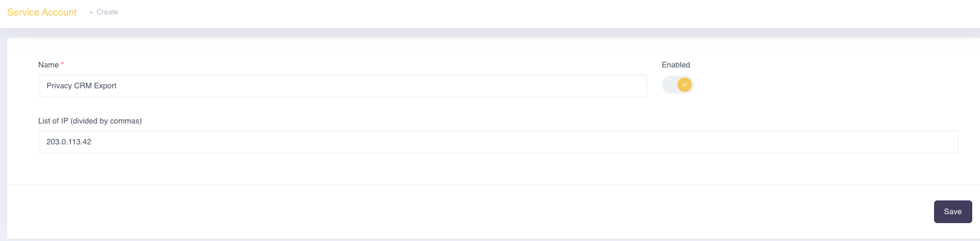This screenshot has height=241, width=980.
Task: Click the checkmark knob on the Enabled switch
Action: (685, 85)
